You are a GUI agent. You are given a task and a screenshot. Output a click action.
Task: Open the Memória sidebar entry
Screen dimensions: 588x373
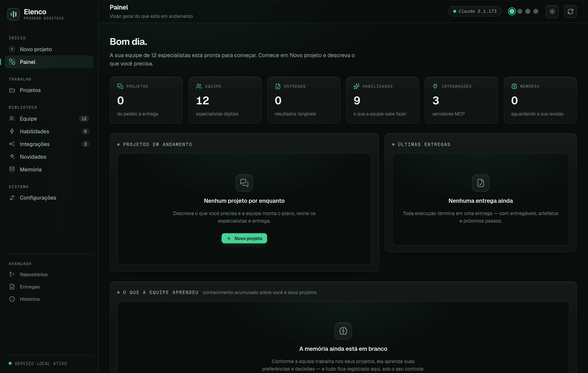point(49,169)
